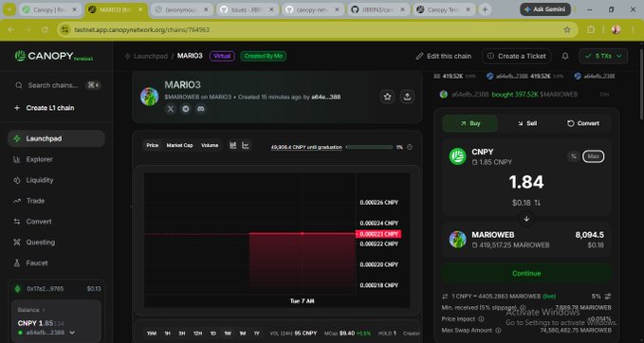
Task: Expand the a64efb...2388 account dropdown
Action: tap(72, 333)
